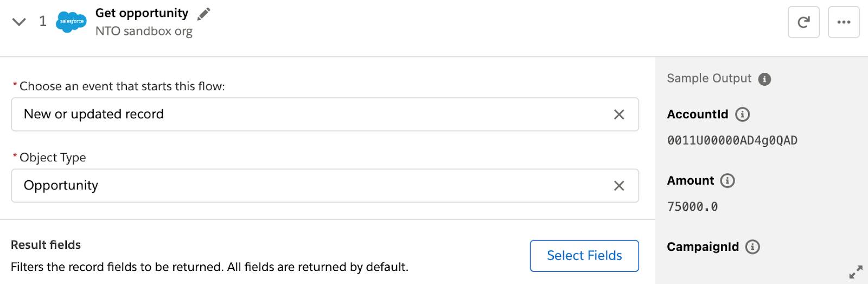Edit the step name with the pencil icon
This screenshot has height=284, width=868.
pyautogui.click(x=203, y=14)
